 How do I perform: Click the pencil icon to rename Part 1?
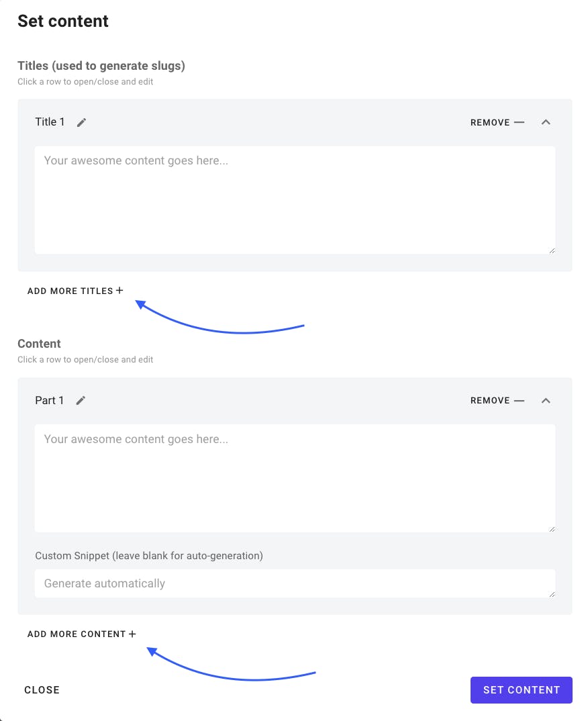point(81,400)
